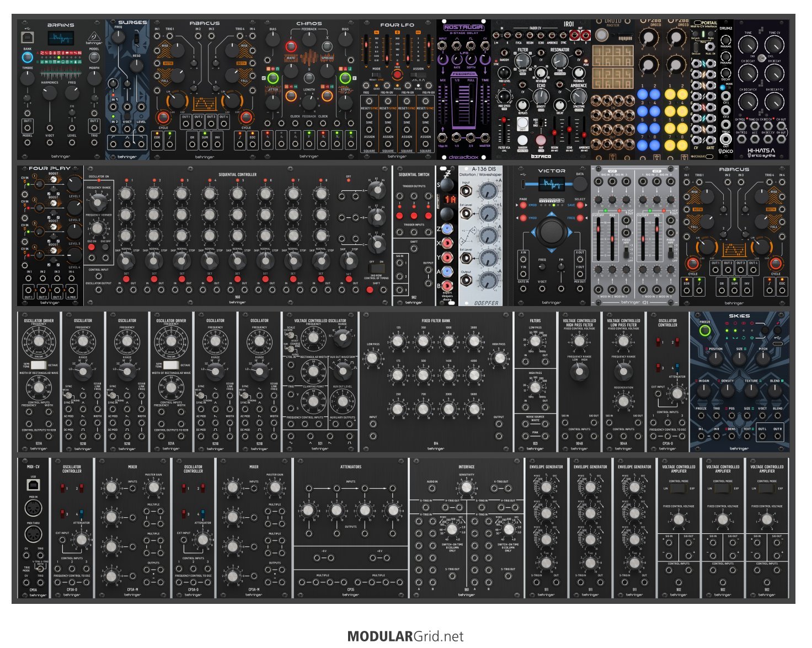Flip the switch at the top of Surges
This screenshot has height=648, width=812.
pos(136,39)
